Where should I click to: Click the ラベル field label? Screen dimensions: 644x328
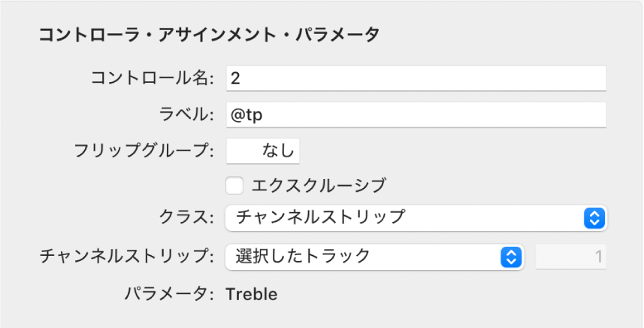point(183,115)
